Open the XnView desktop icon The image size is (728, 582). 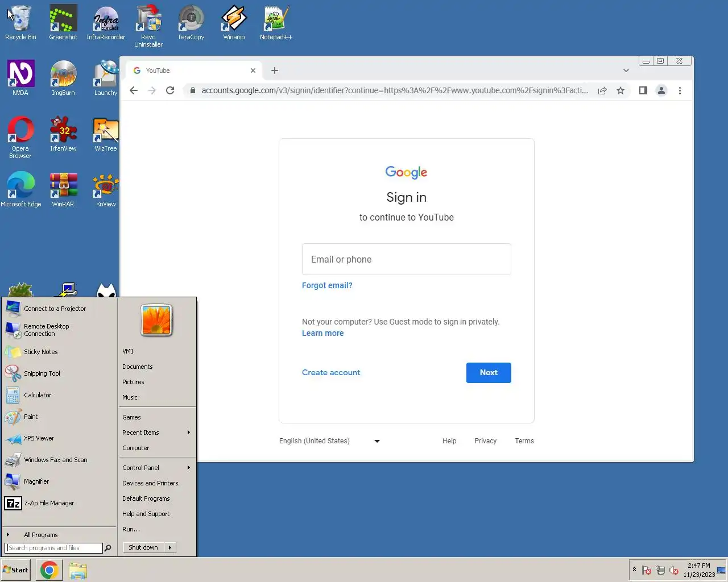(106, 189)
